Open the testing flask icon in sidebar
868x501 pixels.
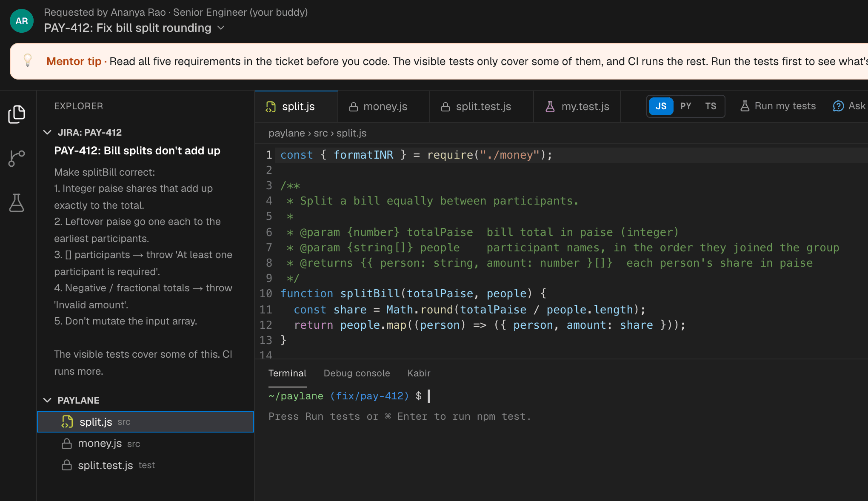[17, 203]
